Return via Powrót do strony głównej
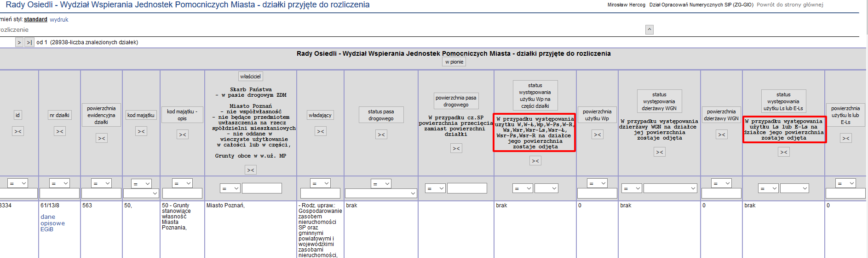This screenshot has height=258, width=868. [790, 5]
